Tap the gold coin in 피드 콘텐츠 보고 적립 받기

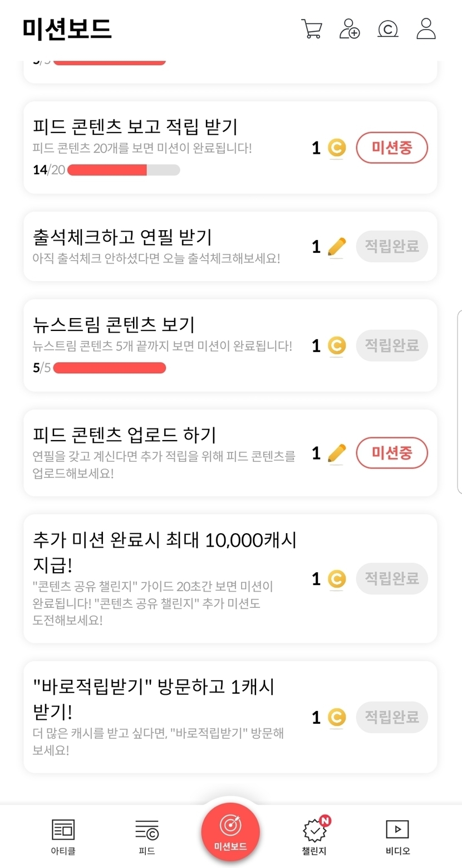pos(336,148)
